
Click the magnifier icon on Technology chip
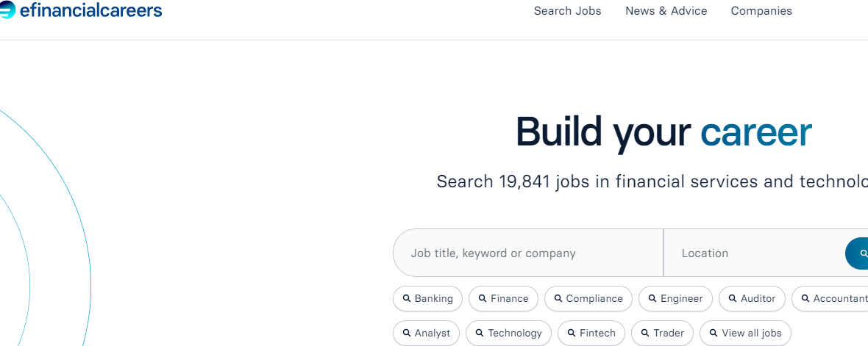click(480, 333)
